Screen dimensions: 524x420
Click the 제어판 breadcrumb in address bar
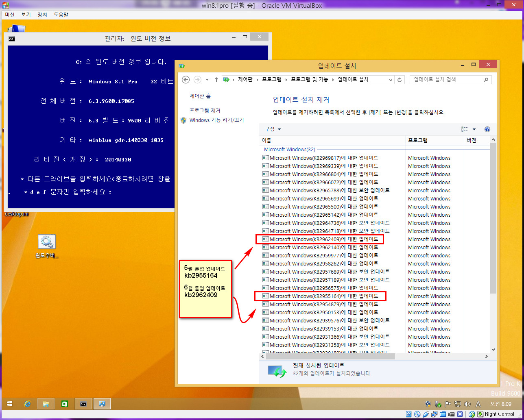click(245, 80)
